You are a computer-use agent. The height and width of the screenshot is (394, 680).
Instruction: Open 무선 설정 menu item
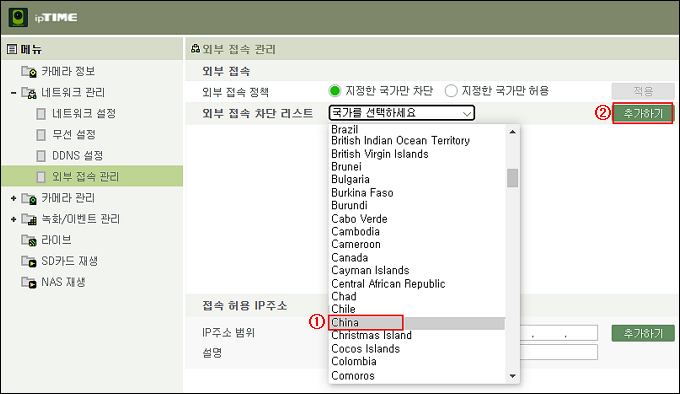pyautogui.click(x=74, y=135)
